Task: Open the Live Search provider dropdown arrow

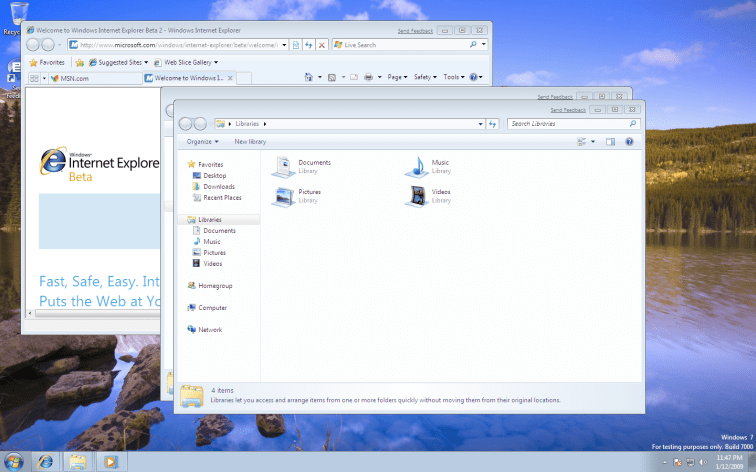Action: point(484,44)
